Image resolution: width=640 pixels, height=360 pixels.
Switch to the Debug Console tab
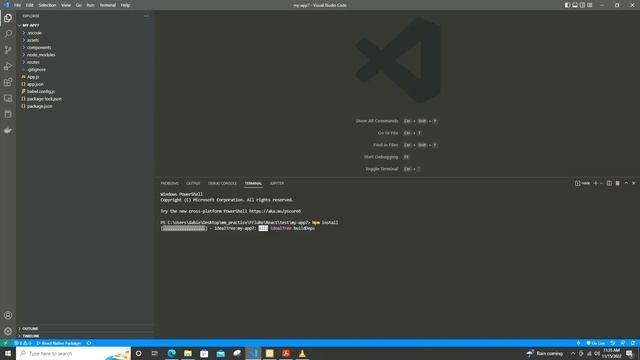pyautogui.click(x=222, y=184)
